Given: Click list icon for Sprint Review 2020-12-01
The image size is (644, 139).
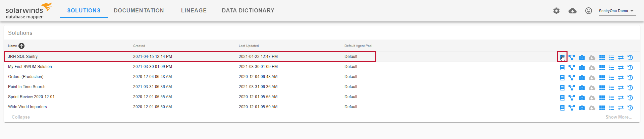Looking at the screenshot, I should pos(611,98).
